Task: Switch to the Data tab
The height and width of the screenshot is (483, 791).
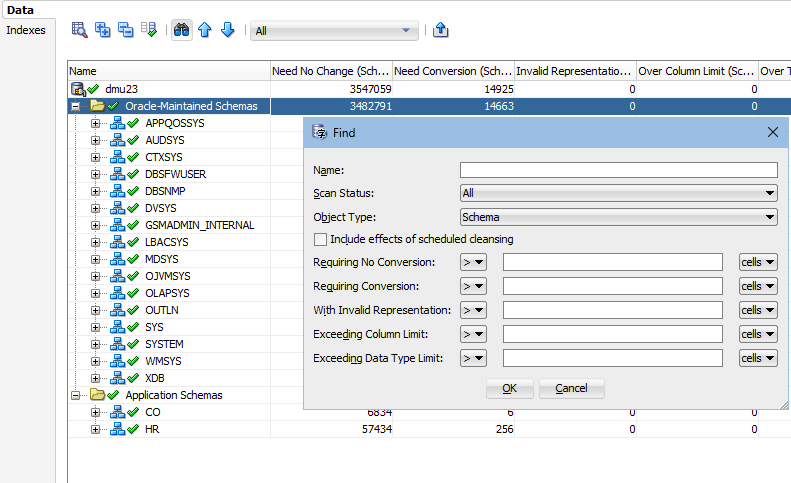Action: coord(20,10)
